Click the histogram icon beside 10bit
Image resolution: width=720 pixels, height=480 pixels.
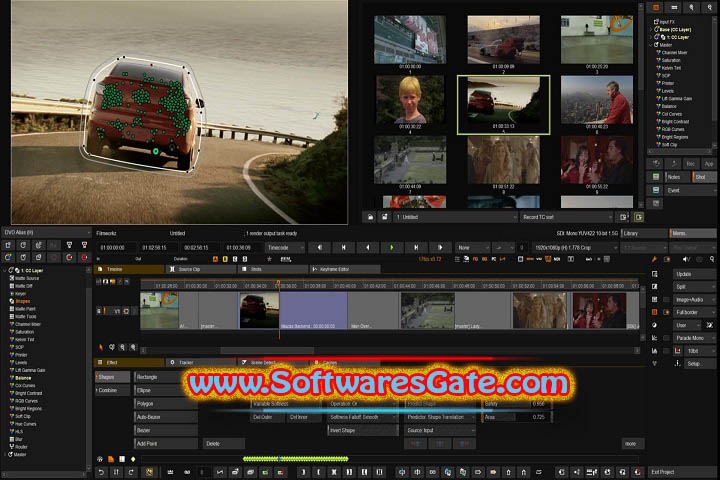655,350
